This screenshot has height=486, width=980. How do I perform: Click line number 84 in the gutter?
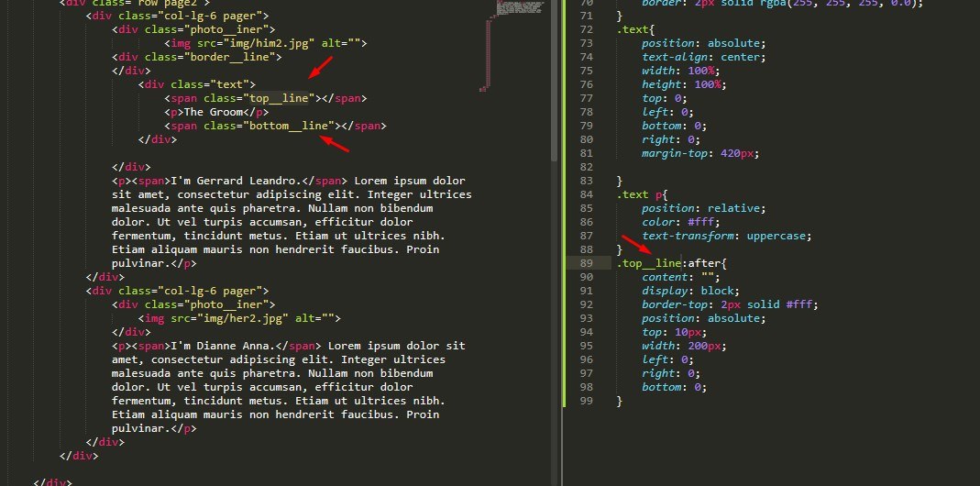586,194
